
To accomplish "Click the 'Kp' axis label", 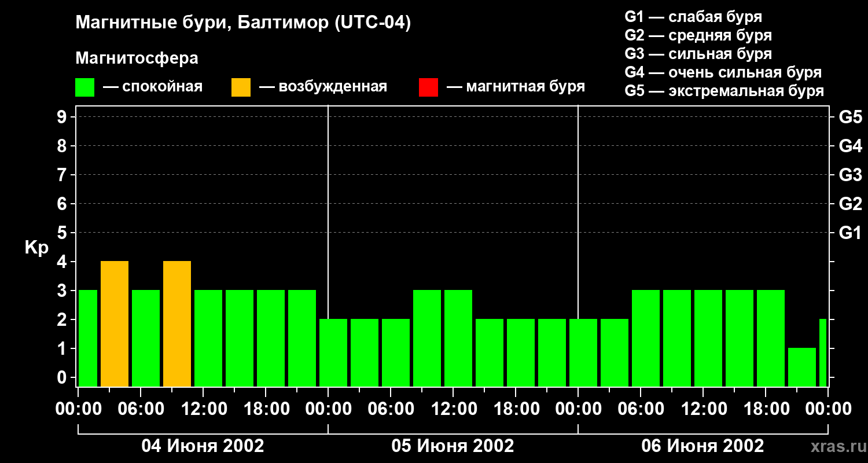I will pyautogui.click(x=36, y=248).
